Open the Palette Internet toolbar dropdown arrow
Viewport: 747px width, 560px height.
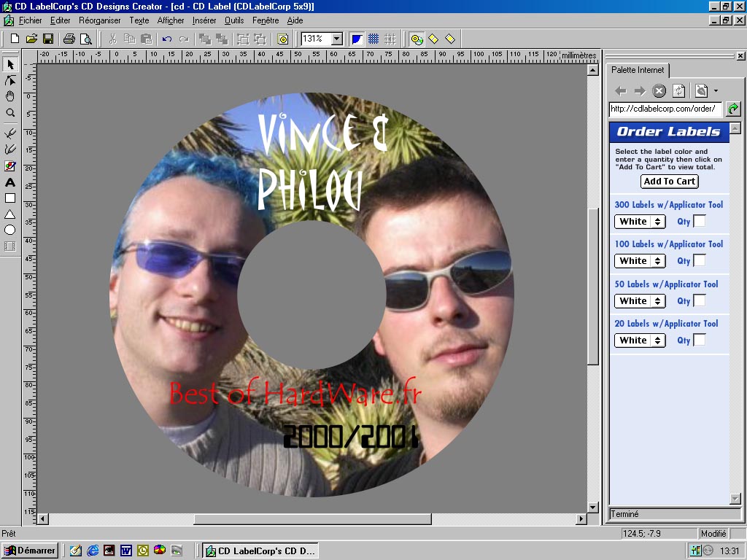(716, 91)
